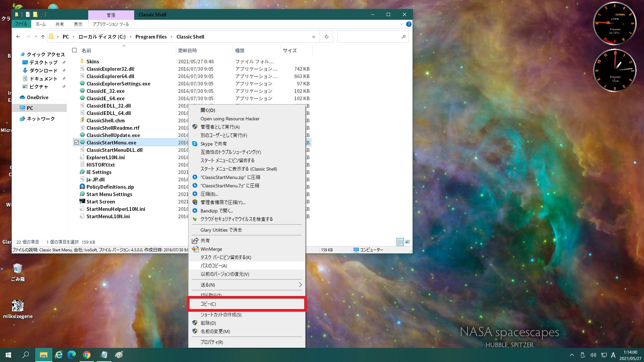
Task: Click the CPU meter desktop gadget
Action: (614, 23)
